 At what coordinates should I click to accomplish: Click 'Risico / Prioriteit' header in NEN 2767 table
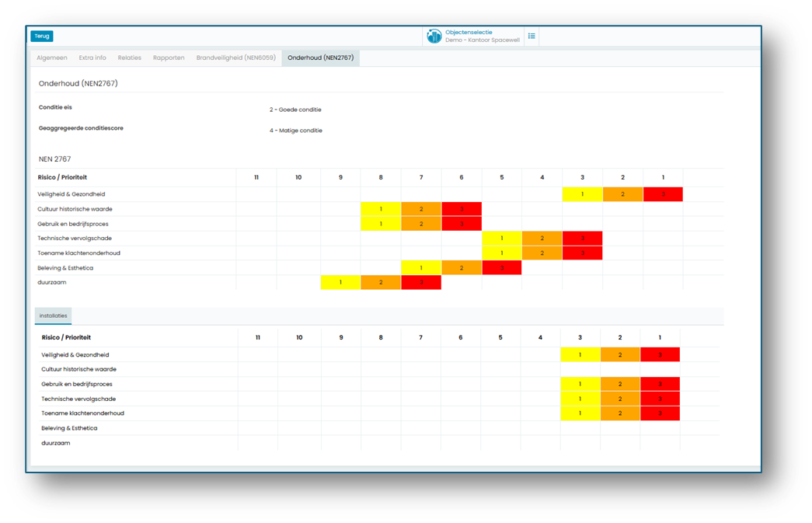62,177
